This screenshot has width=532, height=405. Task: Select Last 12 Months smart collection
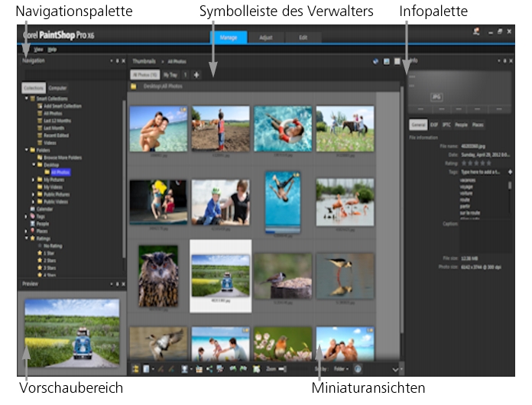click(x=56, y=121)
